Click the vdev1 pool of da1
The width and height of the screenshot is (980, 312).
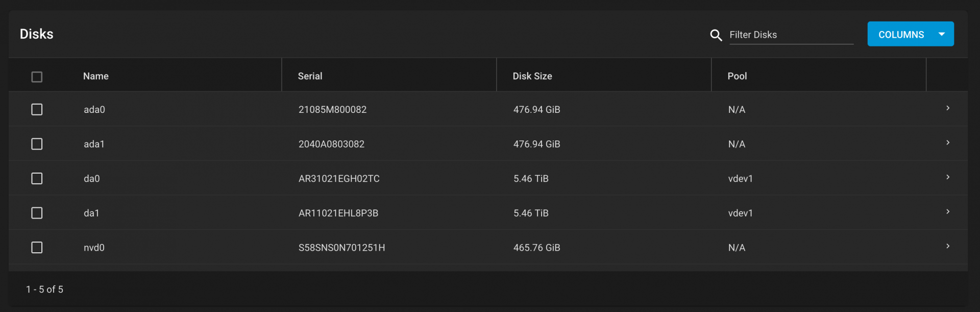click(x=740, y=213)
